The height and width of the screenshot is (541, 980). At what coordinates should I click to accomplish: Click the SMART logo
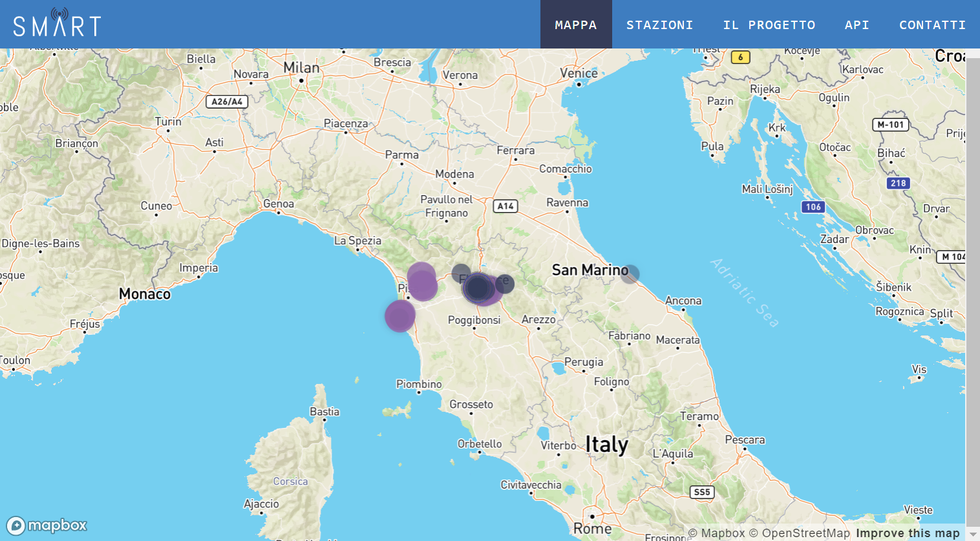tap(57, 23)
